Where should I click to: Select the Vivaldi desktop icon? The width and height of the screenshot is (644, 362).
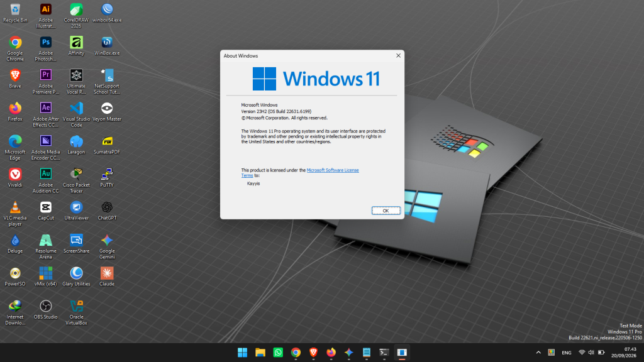tap(15, 177)
